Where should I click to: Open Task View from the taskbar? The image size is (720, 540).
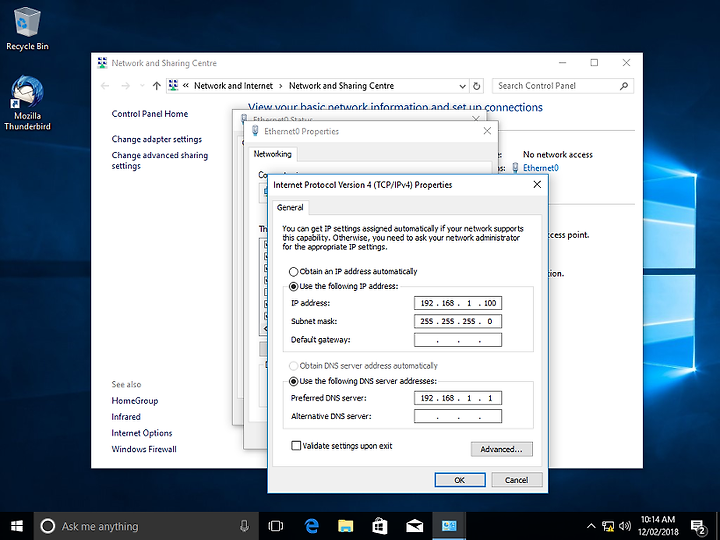[x=276, y=526]
